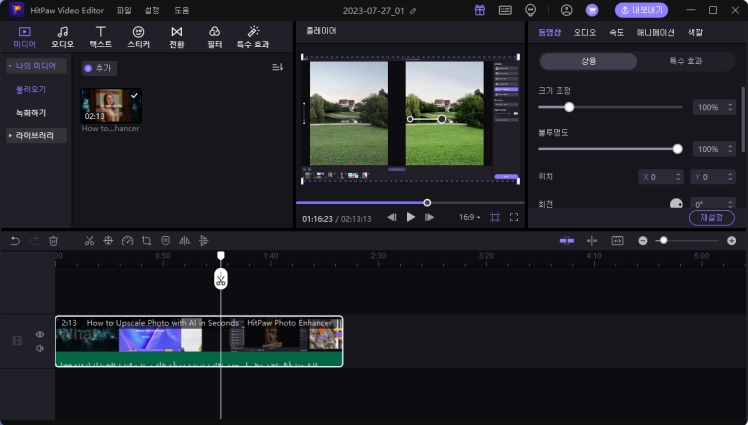Select the crop tool

[x=146, y=241]
